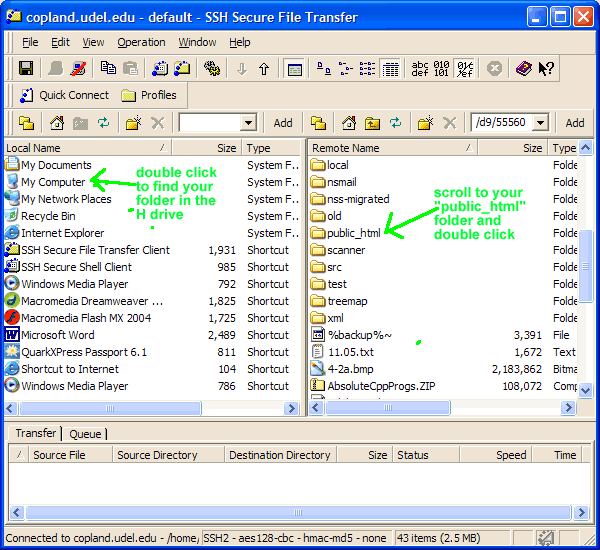Open the remote path /d9/55560 dropdown

pyautogui.click(x=541, y=123)
